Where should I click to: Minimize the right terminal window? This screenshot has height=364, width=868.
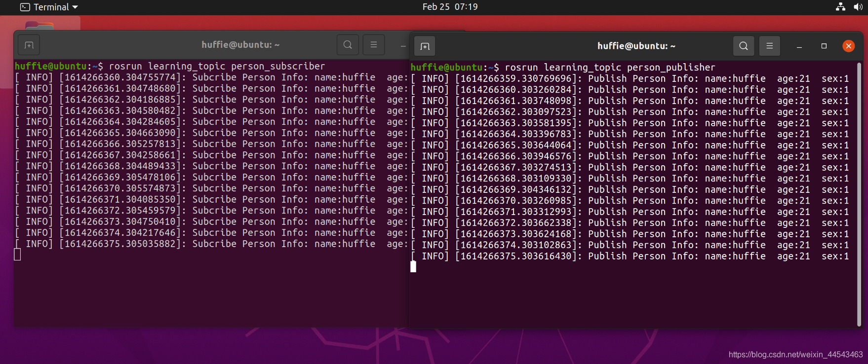click(799, 46)
